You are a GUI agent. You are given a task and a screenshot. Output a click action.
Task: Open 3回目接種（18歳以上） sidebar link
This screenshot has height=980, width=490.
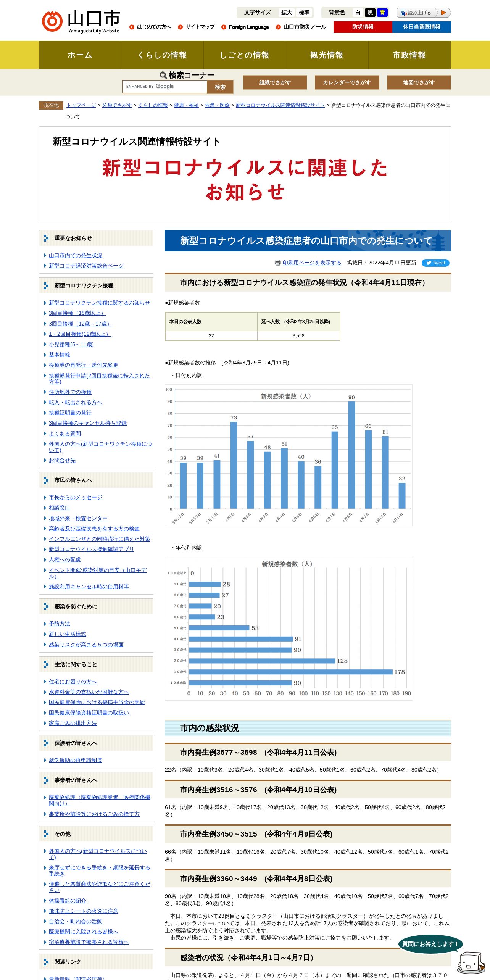77,313
